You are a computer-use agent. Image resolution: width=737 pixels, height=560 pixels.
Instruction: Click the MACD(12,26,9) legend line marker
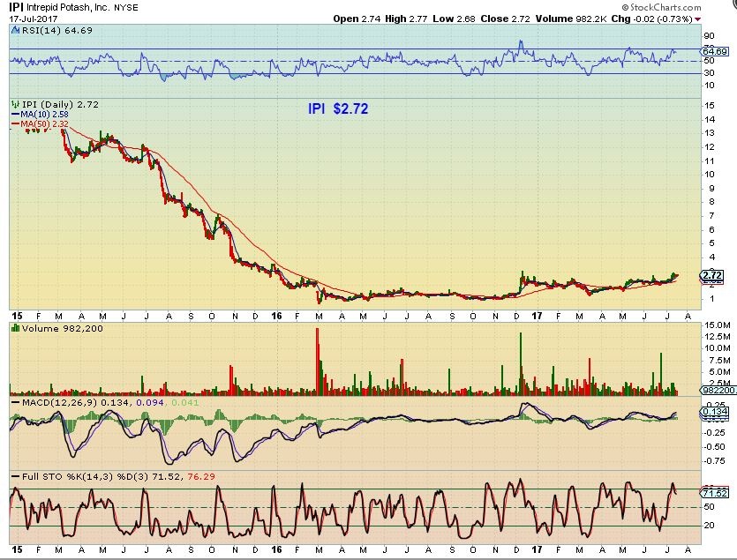(x=12, y=404)
